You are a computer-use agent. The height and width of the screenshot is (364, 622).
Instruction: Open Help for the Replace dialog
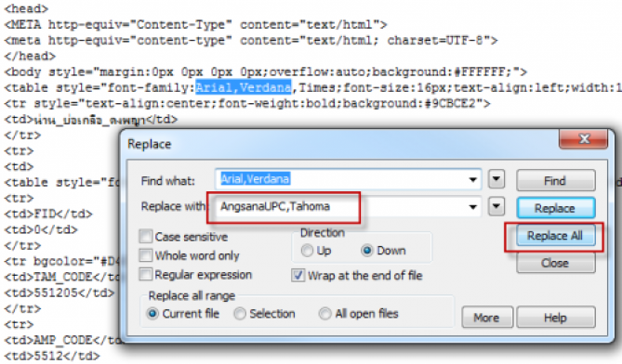click(x=555, y=318)
